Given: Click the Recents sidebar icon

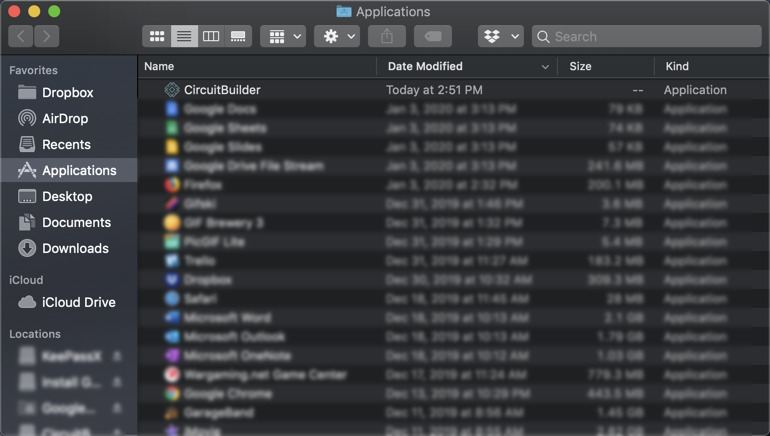Looking at the screenshot, I should click(x=27, y=144).
